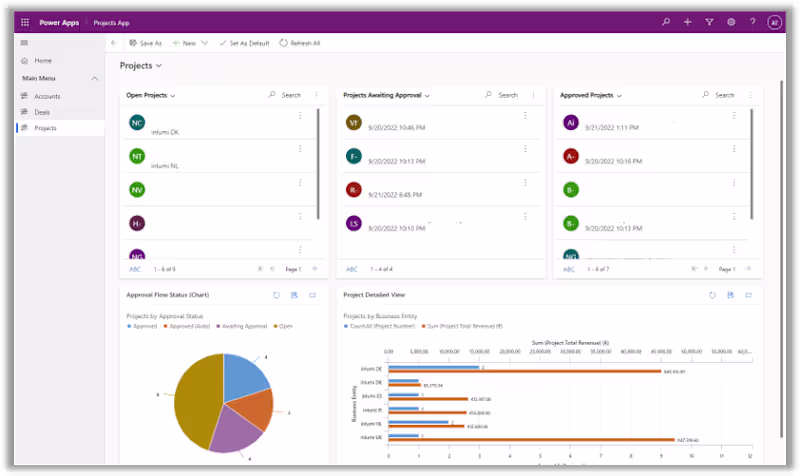Expand the Project Detailed View chart
This screenshot has height=476, width=800.
[x=748, y=295]
